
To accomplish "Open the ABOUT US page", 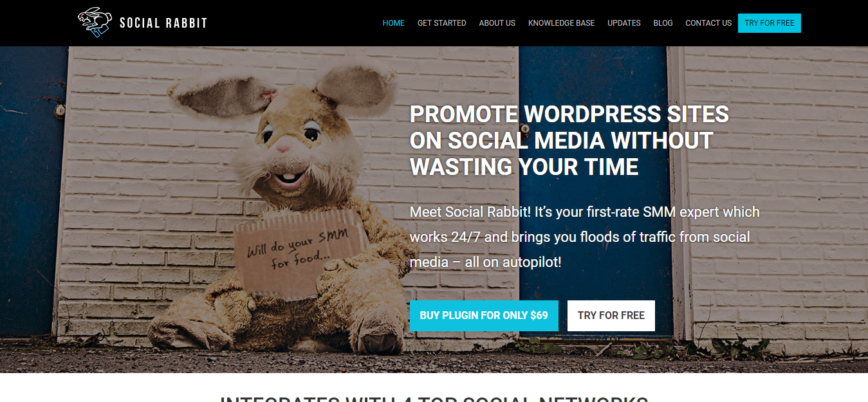I will [x=497, y=23].
